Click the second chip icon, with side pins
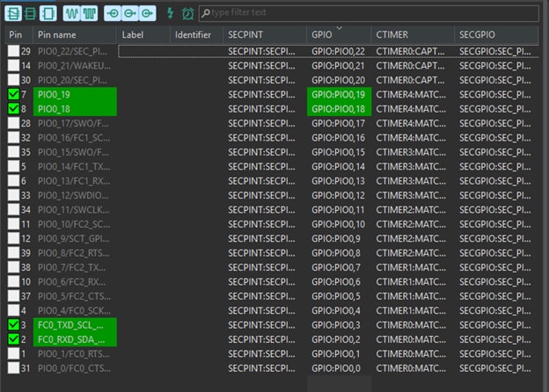This screenshot has height=392, width=549. pos(31,13)
